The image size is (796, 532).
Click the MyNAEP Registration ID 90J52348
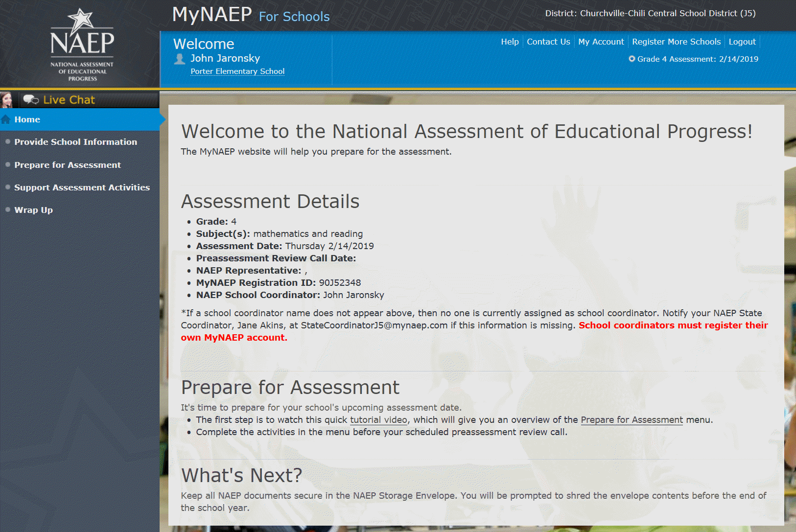click(x=279, y=283)
